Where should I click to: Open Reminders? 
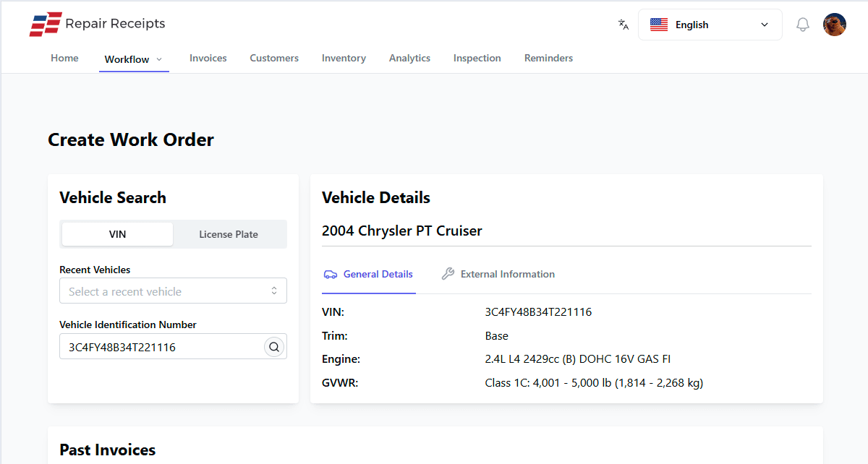tap(548, 58)
